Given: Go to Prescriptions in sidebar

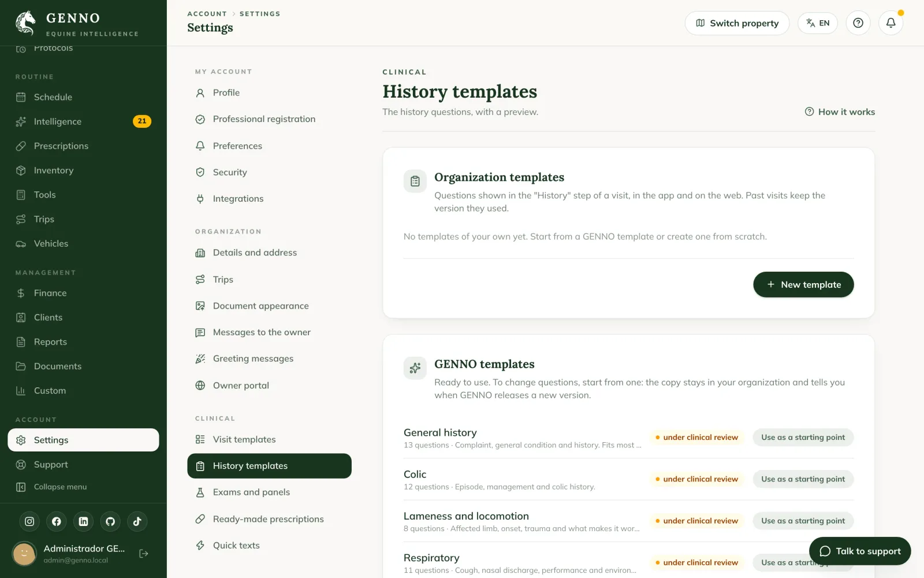Looking at the screenshot, I should (83, 146).
